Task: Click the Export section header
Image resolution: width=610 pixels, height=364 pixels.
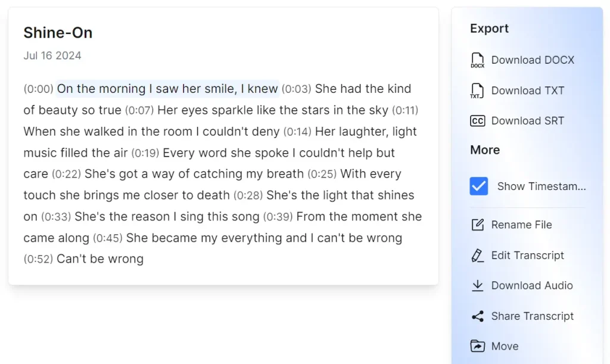Action: click(x=488, y=28)
